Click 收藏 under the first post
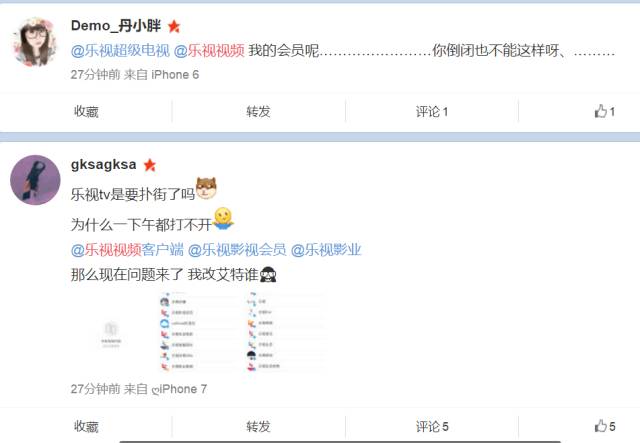This screenshot has width=640, height=443. tap(86, 111)
